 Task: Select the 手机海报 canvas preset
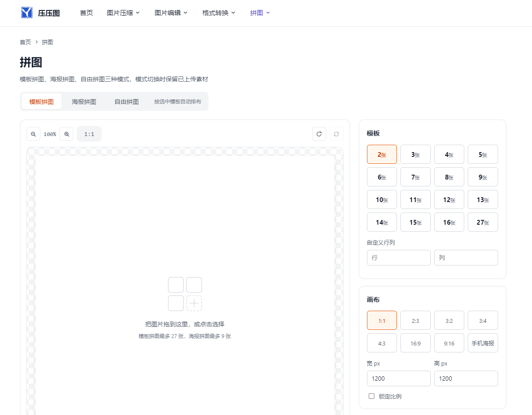pyautogui.click(x=483, y=343)
